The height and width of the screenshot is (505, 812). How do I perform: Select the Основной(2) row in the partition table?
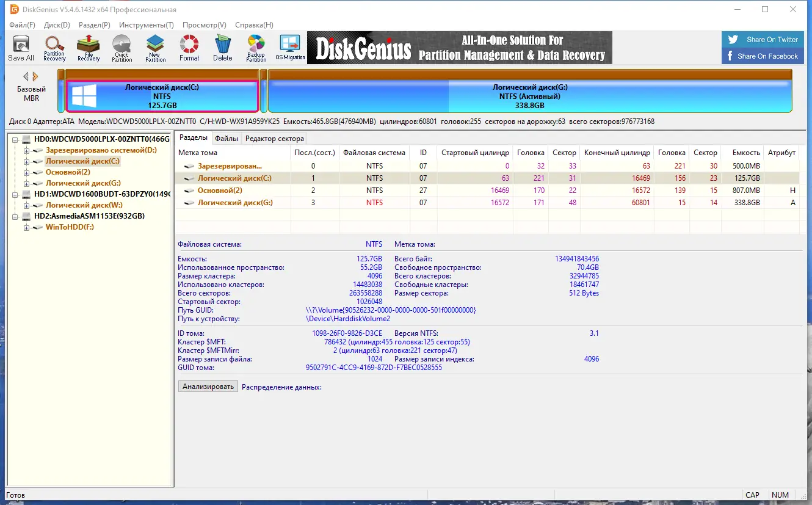pyautogui.click(x=487, y=191)
